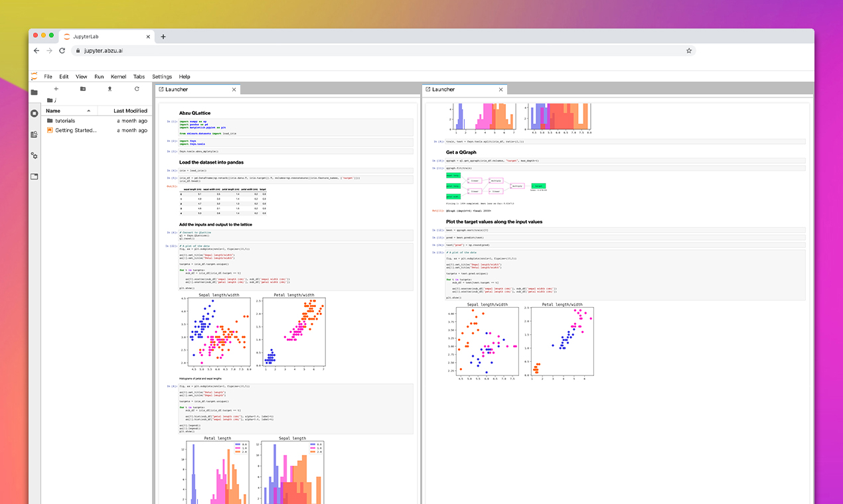
Task: Open the Getting Started notebook file
Action: click(x=75, y=131)
